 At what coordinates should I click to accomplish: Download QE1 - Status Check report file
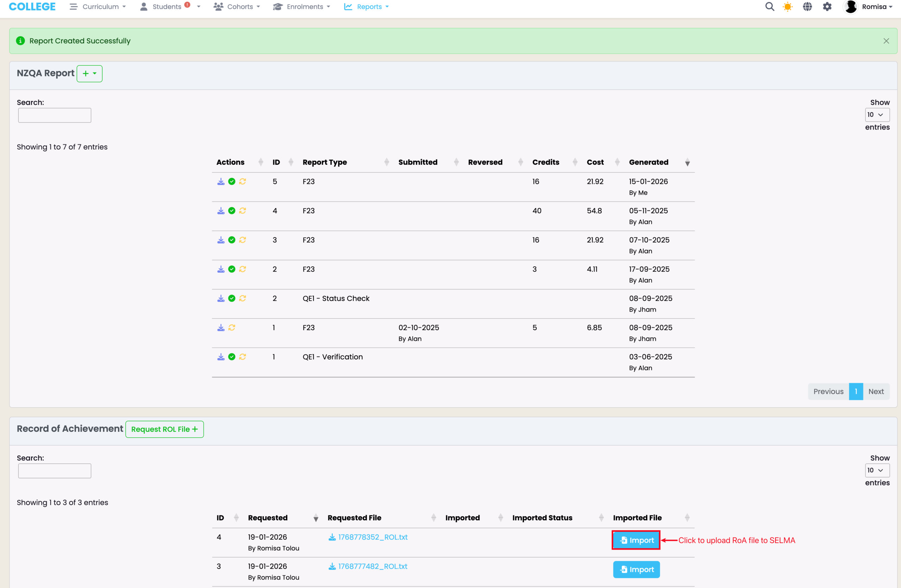[x=221, y=298]
